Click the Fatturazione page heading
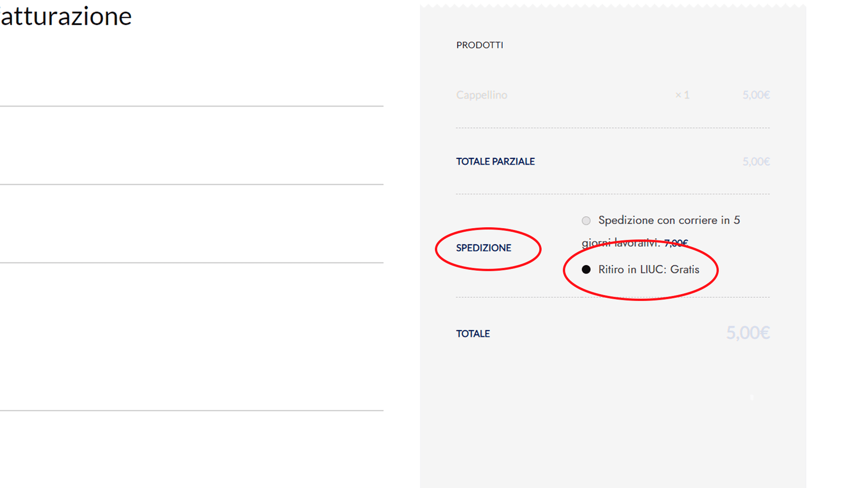This screenshot has width=868, height=488. (66, 16)
